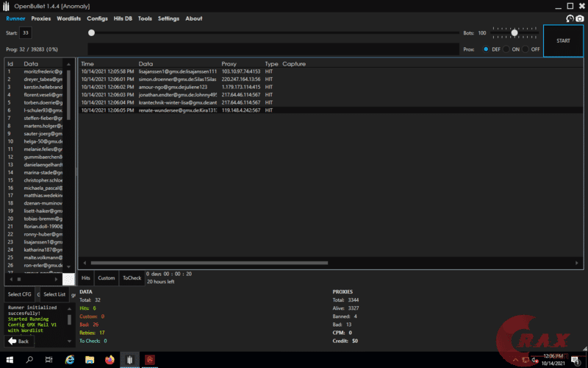588x368 pixels.
Task: Click the Type column header
Action: coord(271,64)
